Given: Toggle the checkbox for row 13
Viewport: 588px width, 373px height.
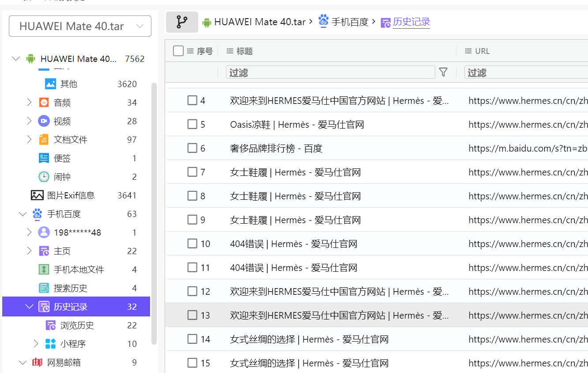Looking at the screenshot, I should (192, 315).
